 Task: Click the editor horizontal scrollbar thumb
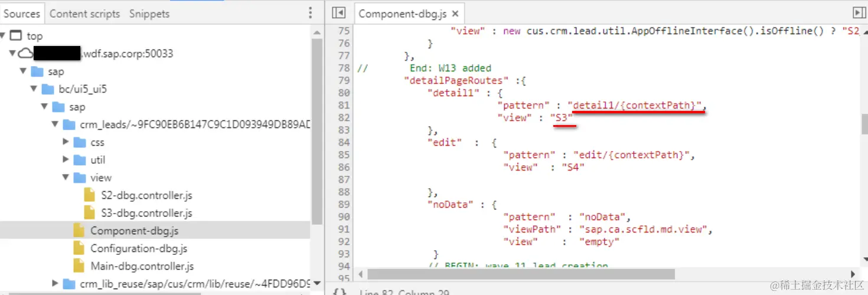(x=521, y=274)
